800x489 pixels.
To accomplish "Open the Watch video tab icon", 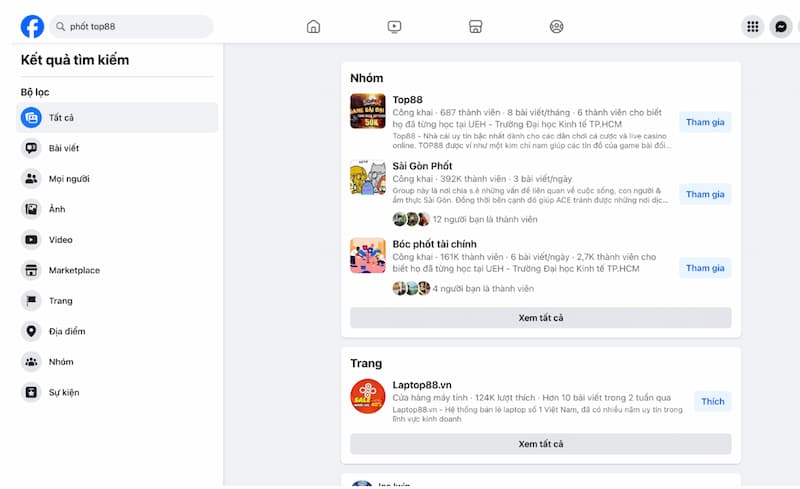I will [394, 27].
